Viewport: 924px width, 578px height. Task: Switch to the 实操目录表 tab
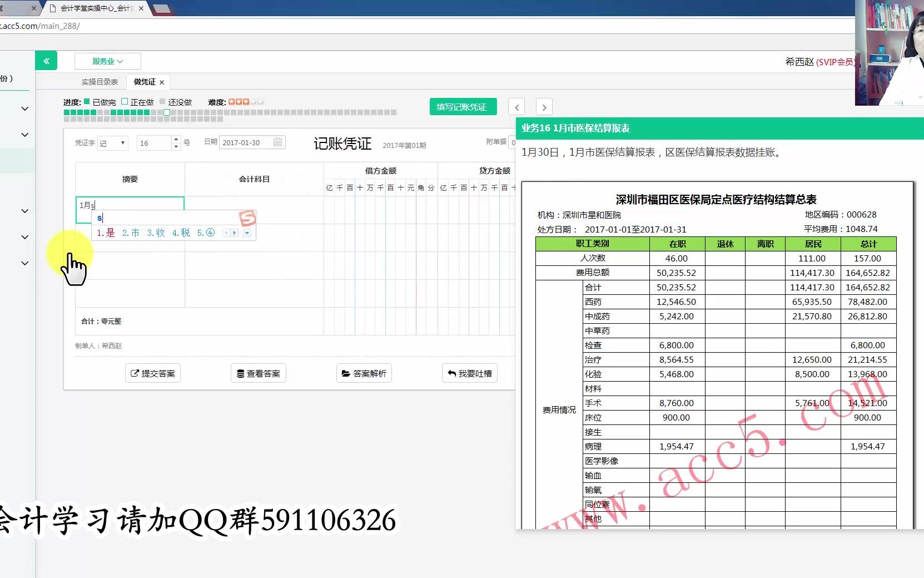tap(100, 81)
